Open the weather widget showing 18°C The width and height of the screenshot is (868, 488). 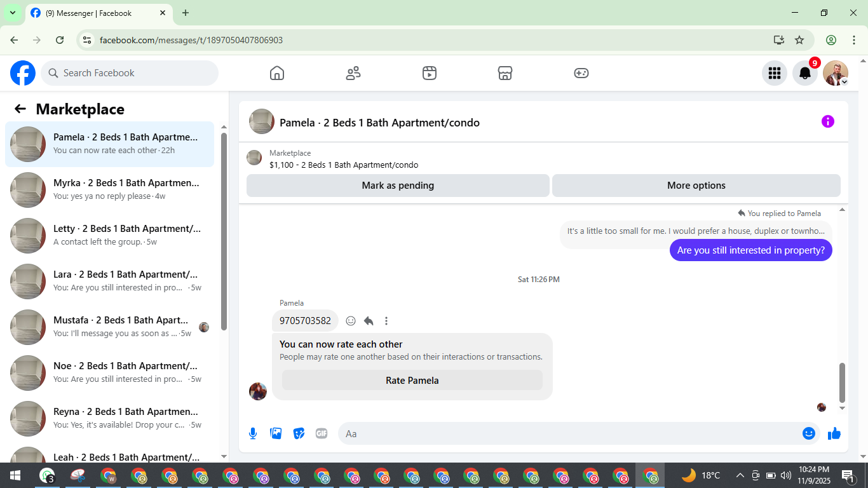[701, 475]
